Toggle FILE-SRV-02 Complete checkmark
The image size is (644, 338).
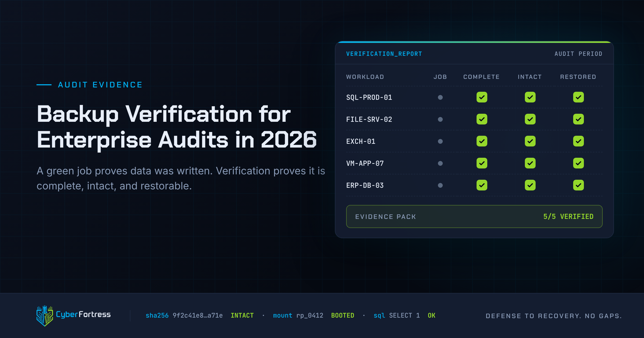click(482, 119)
